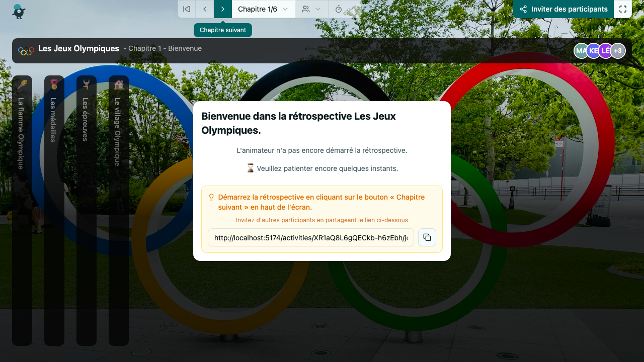Select the gymnast icon on Les épreuves column
Viewport: 644px width, 362px height.
87,83
